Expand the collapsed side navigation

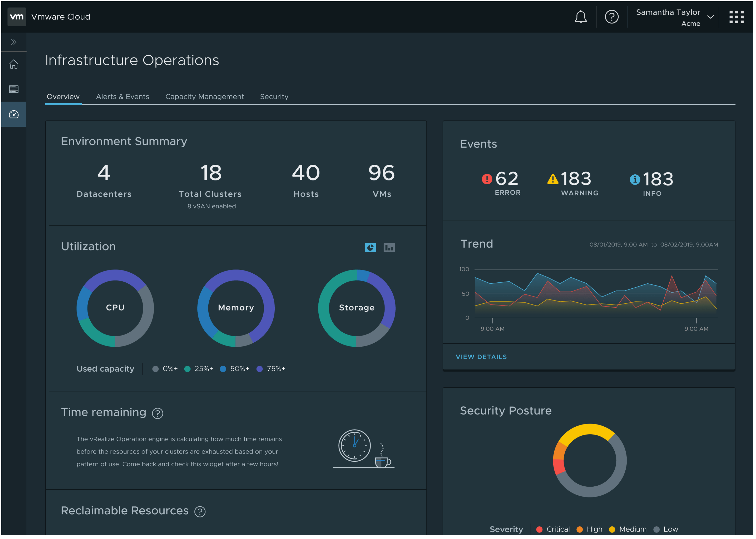pyautogui.click(x=14, y=42)
